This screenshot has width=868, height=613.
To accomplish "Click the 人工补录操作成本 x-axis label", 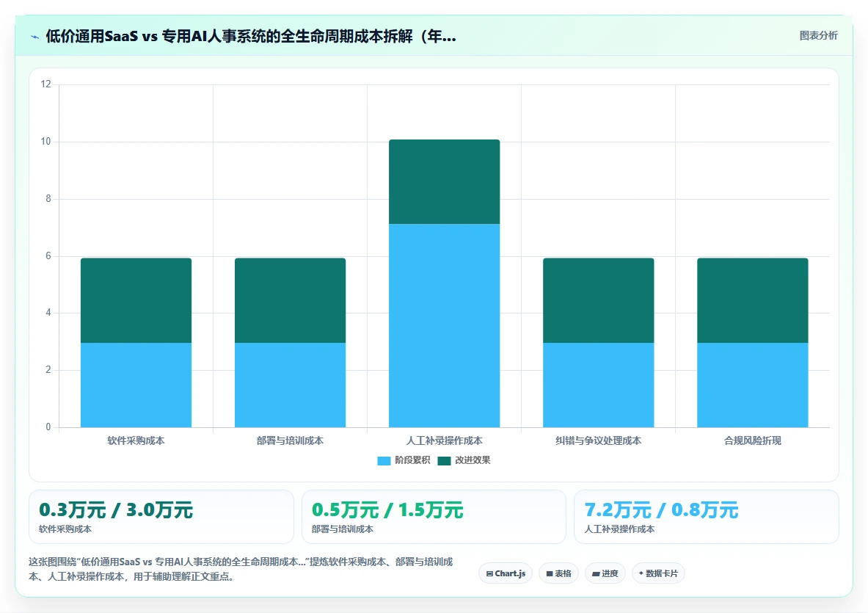I will click(x=444, y=440).
